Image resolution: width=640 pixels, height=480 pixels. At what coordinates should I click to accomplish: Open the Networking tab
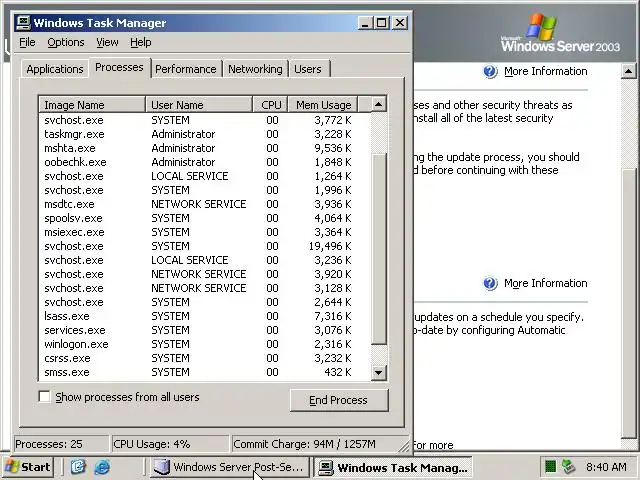click(255, 69)
